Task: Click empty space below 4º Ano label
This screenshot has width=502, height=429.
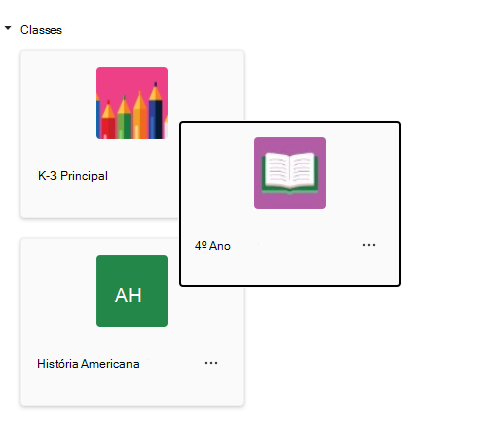Action: click(290, 268)
